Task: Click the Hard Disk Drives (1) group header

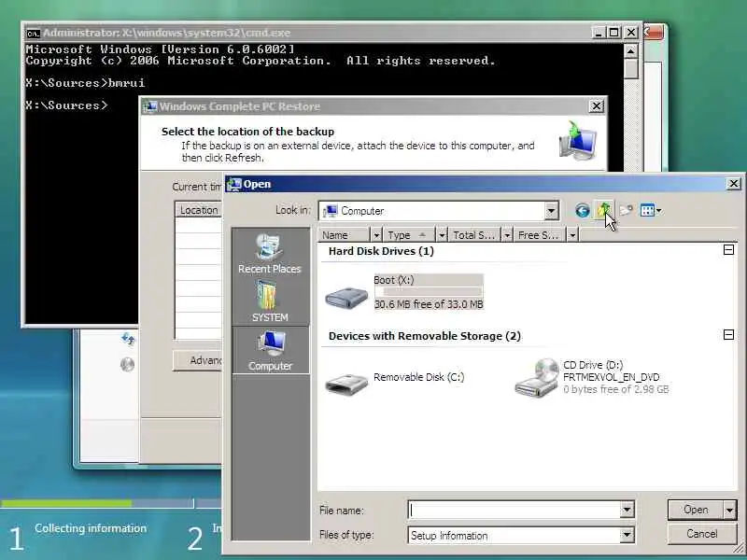Action: (x=381, y=251)
